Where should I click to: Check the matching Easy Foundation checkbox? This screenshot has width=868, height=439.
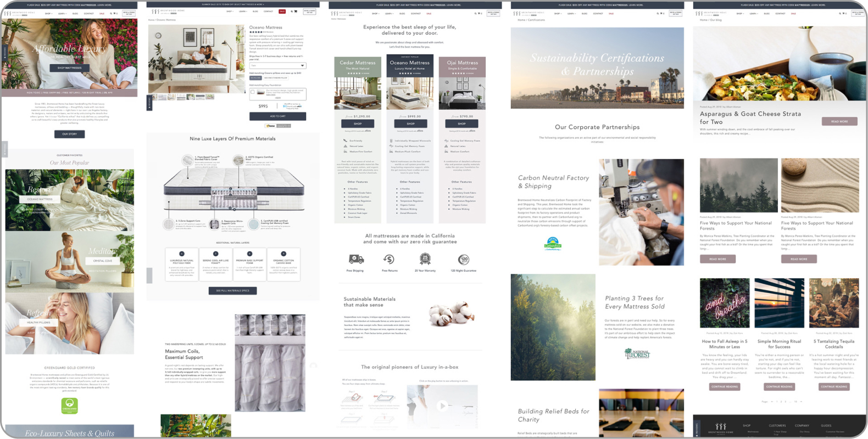(x=253, y=92)
